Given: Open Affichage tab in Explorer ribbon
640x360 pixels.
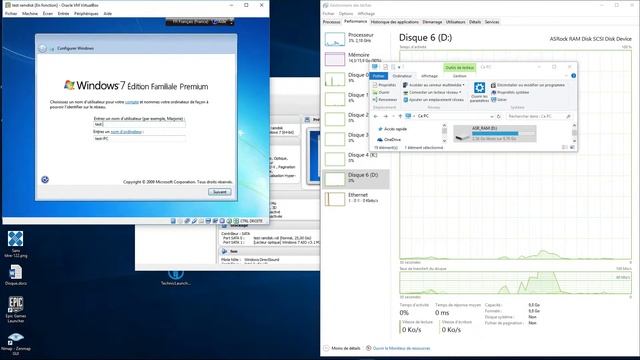Looking at the screenshot, I should click(x=429, y=76).
